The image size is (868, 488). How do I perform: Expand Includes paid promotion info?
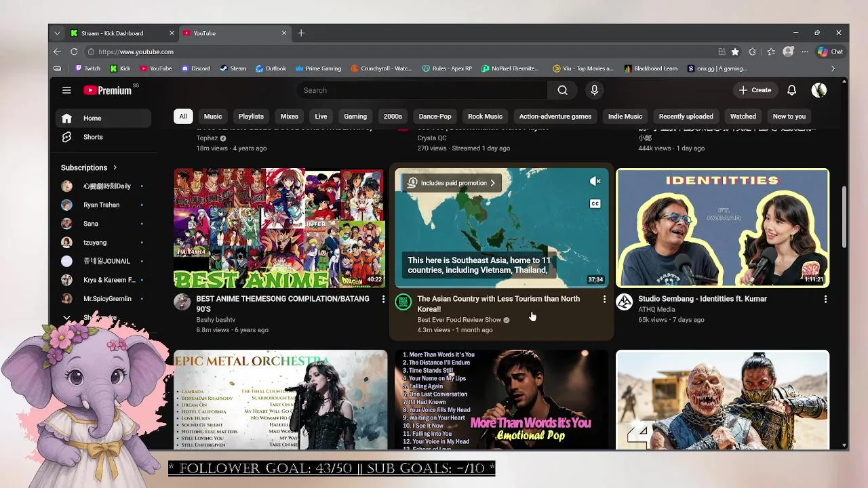pos(451,183)
